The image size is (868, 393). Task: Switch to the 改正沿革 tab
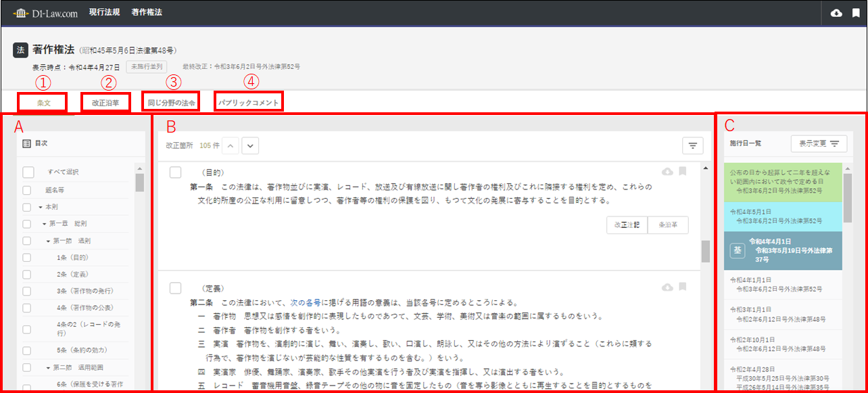pyautogui.click(x=105, y=103)
